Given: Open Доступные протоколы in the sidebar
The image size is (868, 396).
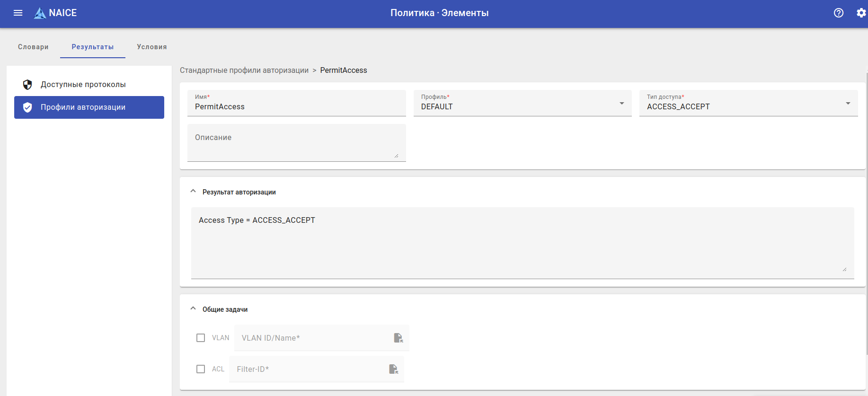Looking at the screenshot, I should pos(83,85).
